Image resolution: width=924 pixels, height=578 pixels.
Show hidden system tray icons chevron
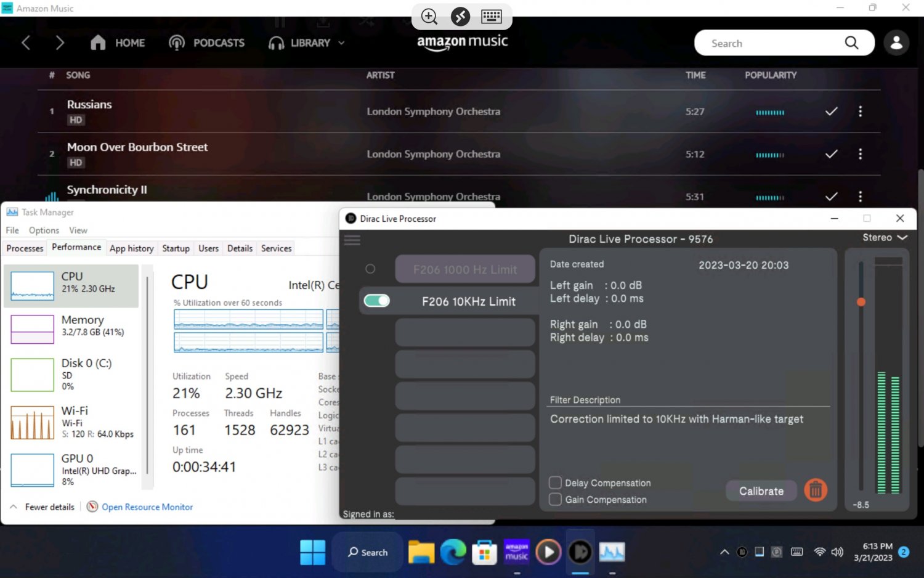[x=724, y=552]
